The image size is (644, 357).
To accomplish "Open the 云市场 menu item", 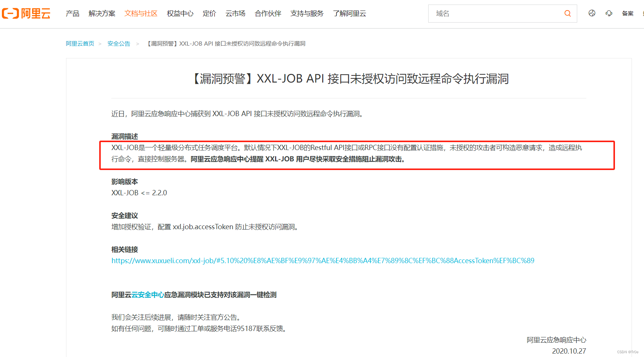I will point(235,14).
